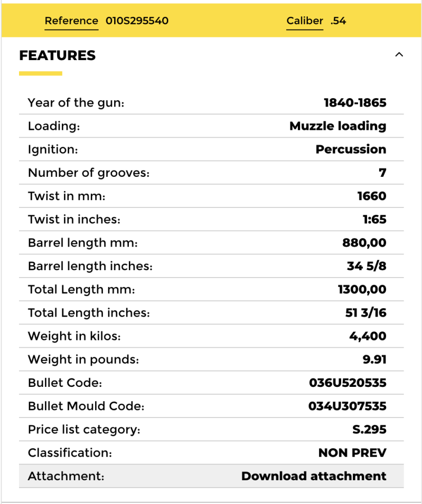Click bullet code 036U520535
The image size is (422, 504).
[348, 383]
